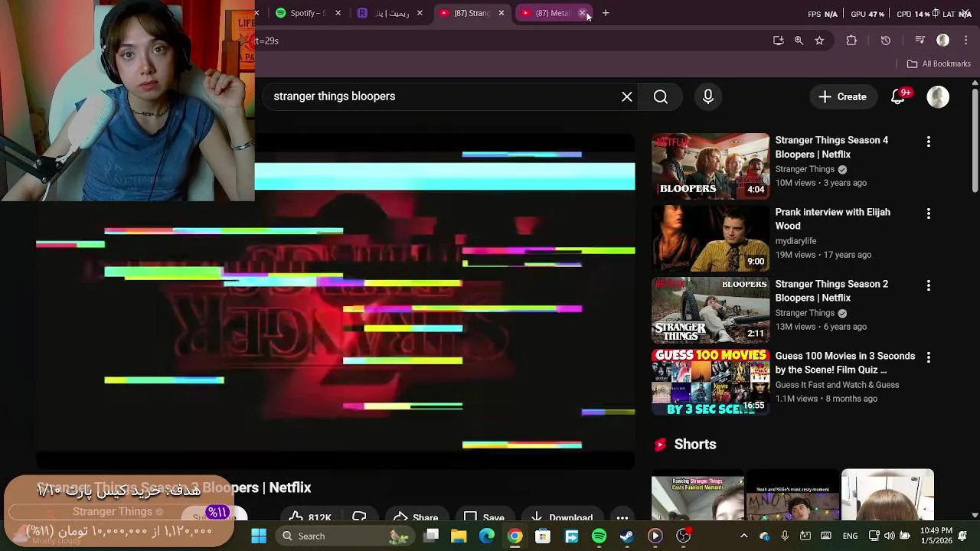Open Chrome three-dot menu
Image resolution: width=980 pixels, height=551 pixels.
(x=965, y=41)
